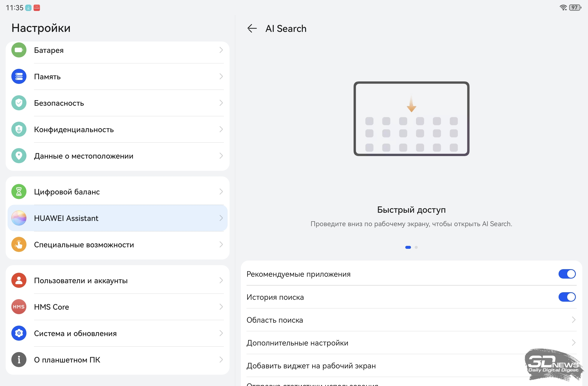Tap the tablet swipe-down illustration
Screen dimensions: 588x386
pyautogui.click(x=411, y=119)
